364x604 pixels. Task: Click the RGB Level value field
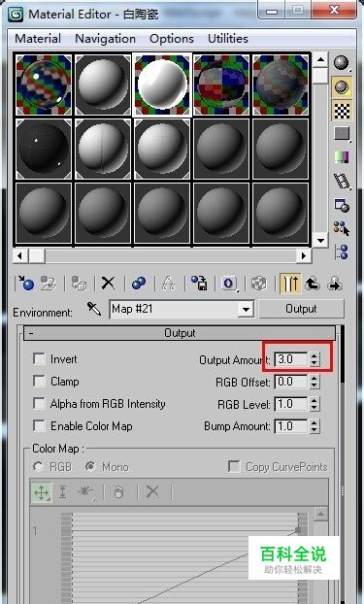[x=291, y=404]
